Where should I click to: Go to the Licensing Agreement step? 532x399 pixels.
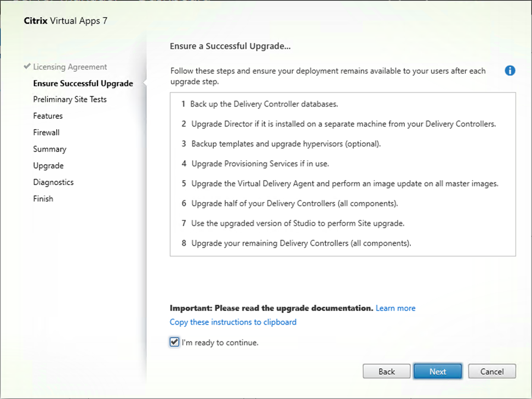(x=70, y=67)
